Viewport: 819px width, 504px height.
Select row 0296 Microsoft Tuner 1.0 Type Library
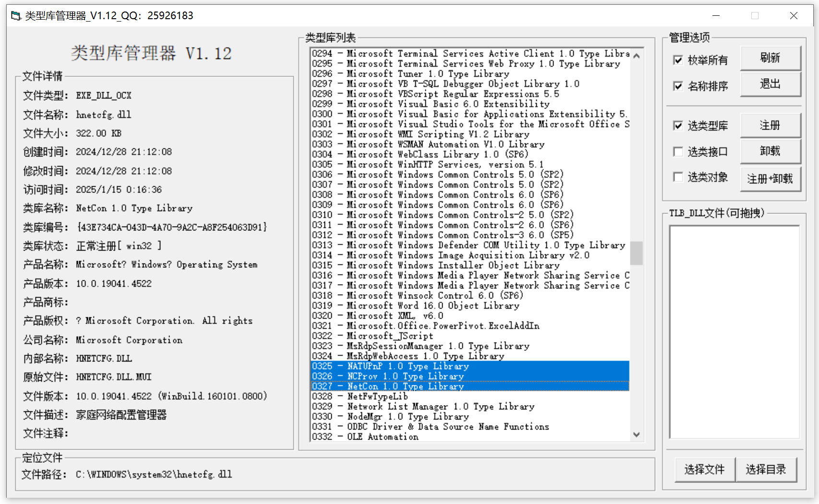coord(470,73)
